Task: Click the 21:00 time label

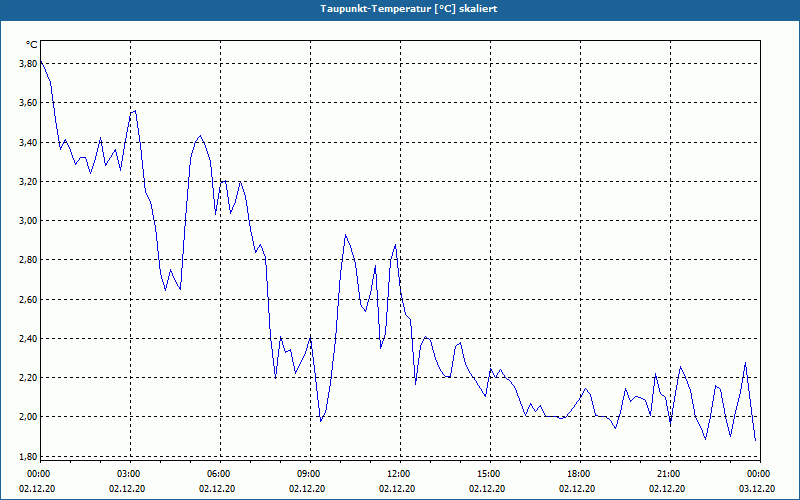Action: tap(668, 474)
